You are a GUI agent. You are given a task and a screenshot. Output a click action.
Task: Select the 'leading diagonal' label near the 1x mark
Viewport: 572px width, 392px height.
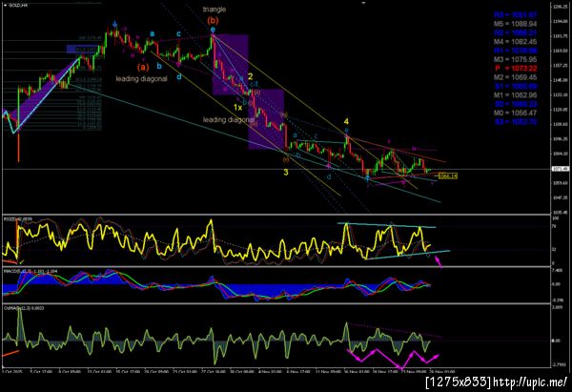pos(229,120)
